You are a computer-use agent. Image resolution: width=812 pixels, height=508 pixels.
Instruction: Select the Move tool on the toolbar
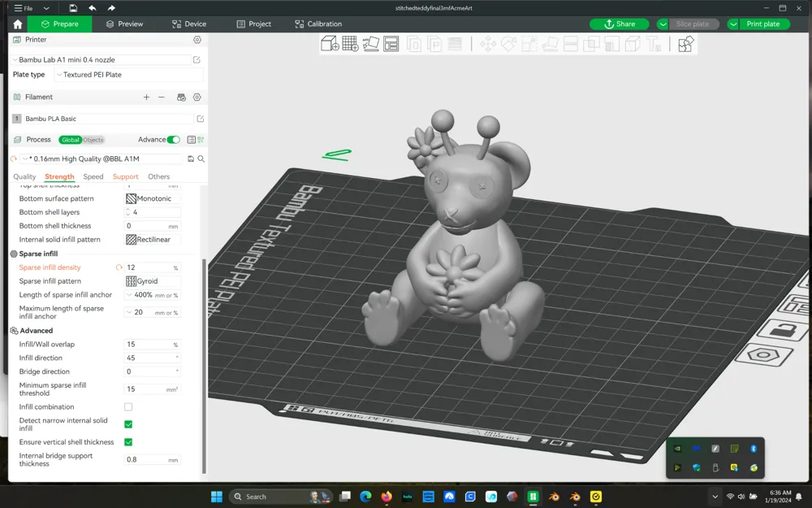[487, 44]
